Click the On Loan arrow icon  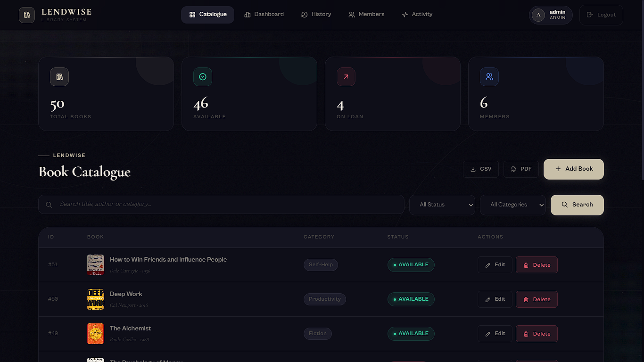click(x=346, y=77)
